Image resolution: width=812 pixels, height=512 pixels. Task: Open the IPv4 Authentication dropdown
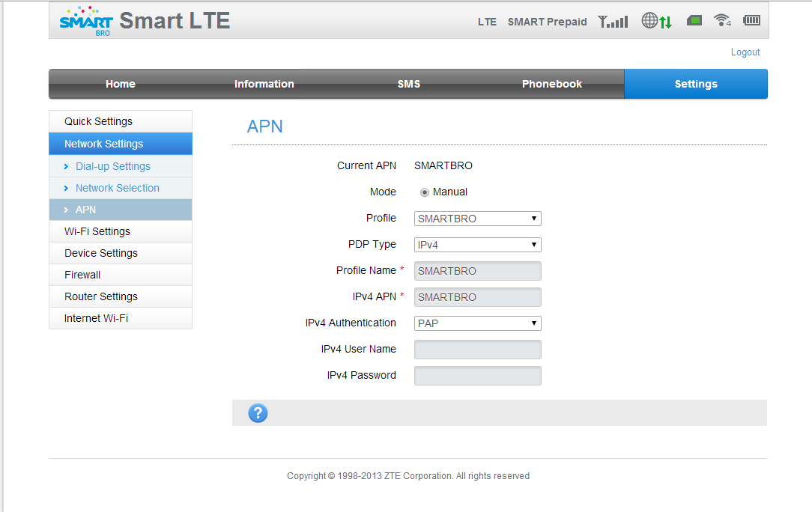pyautogui.click(x=477, y=323)
